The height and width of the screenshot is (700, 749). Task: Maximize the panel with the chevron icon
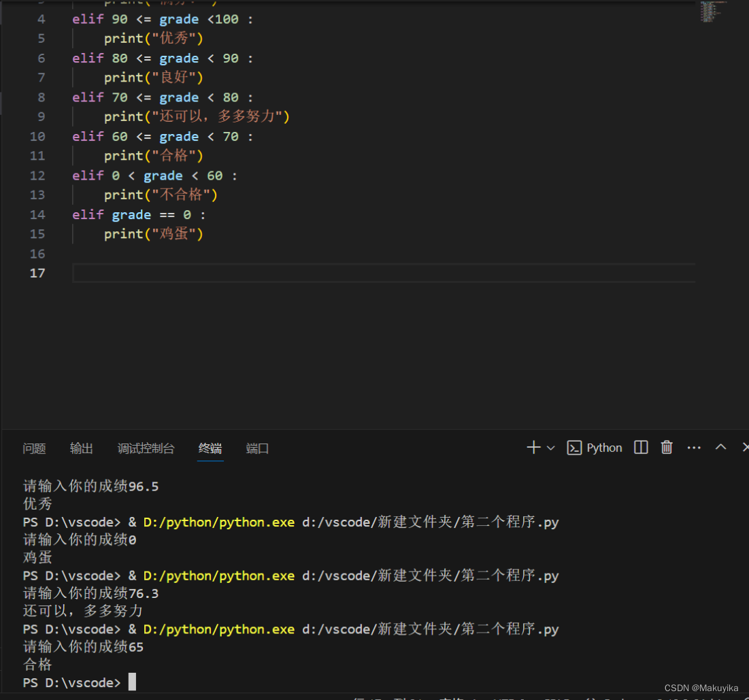(720, 448)
